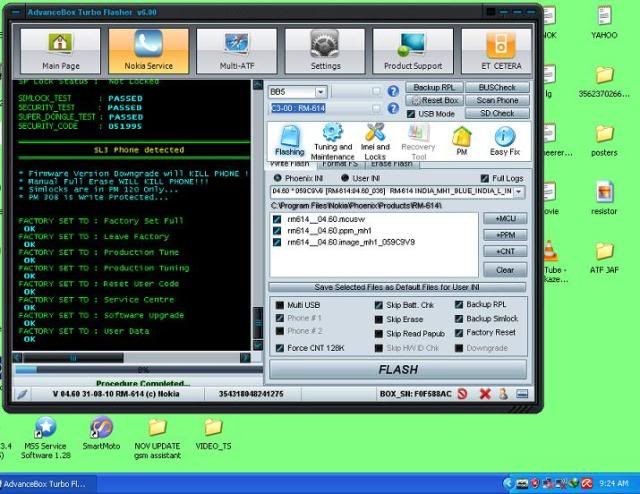640x494 pixels.
Task: Toggle the Backup Simlock checkbox
Action: click(x=459, y=319)
